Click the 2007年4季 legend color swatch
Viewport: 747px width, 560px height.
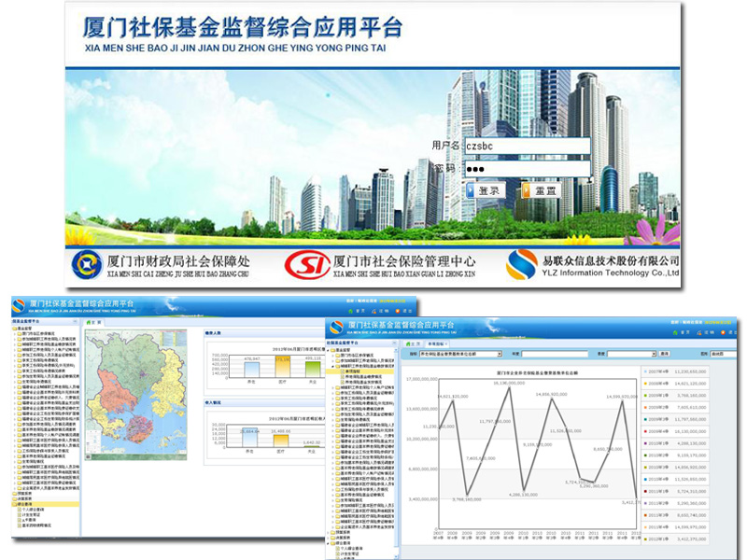[646, 371]
